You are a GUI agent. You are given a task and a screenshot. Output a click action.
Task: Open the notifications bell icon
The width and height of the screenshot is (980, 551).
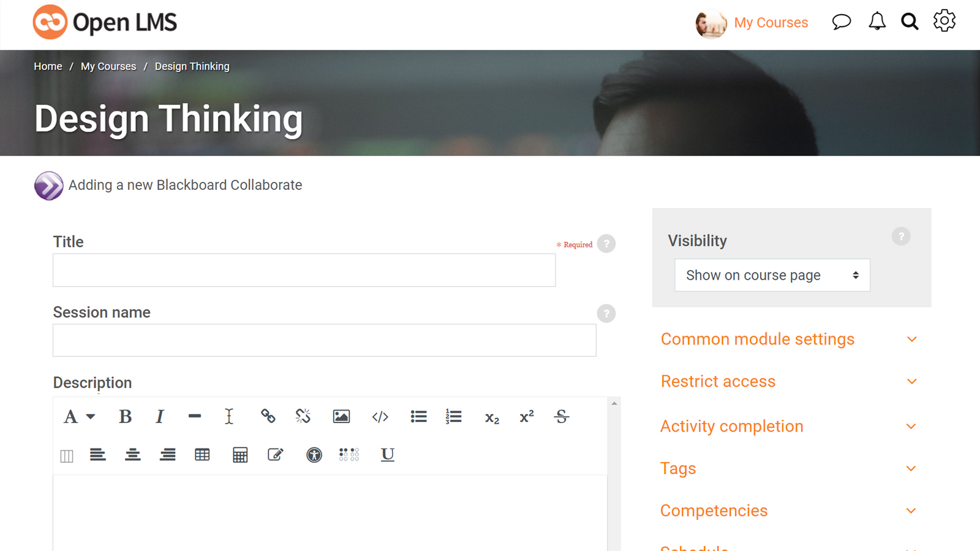(x=877, y=21)
